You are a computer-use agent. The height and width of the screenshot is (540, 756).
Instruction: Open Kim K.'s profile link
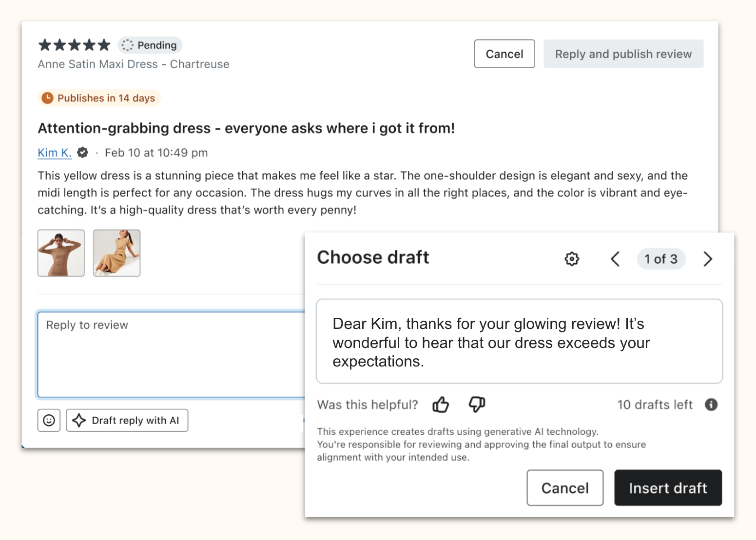[x=54, y=152]
